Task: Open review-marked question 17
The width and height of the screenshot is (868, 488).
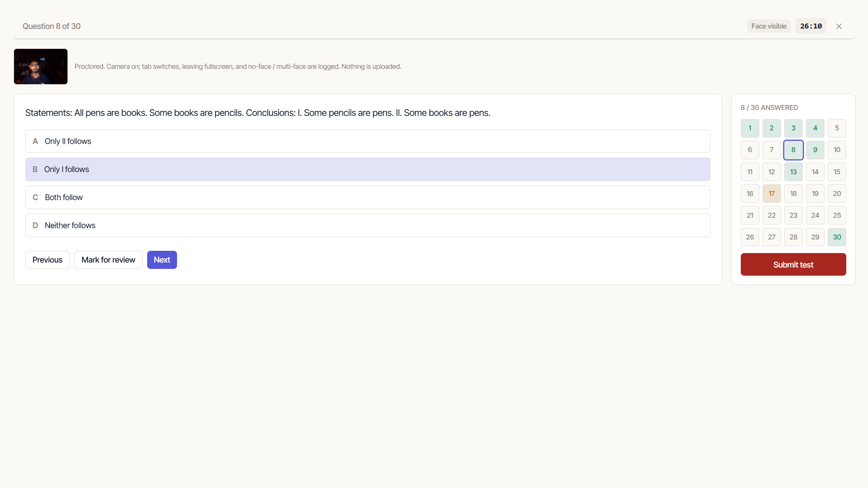Action: [x=772, y=194]
